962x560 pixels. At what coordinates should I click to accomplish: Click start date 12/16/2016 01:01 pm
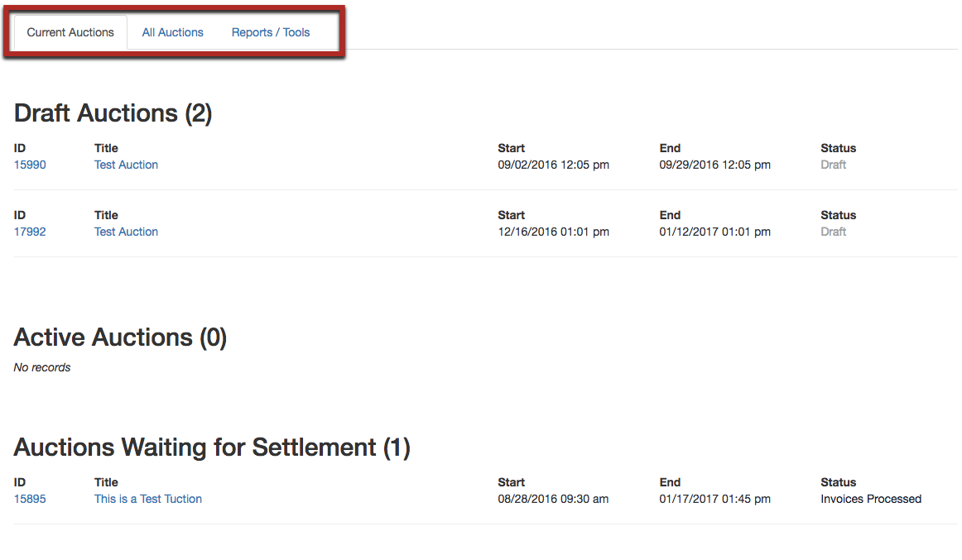553,232
